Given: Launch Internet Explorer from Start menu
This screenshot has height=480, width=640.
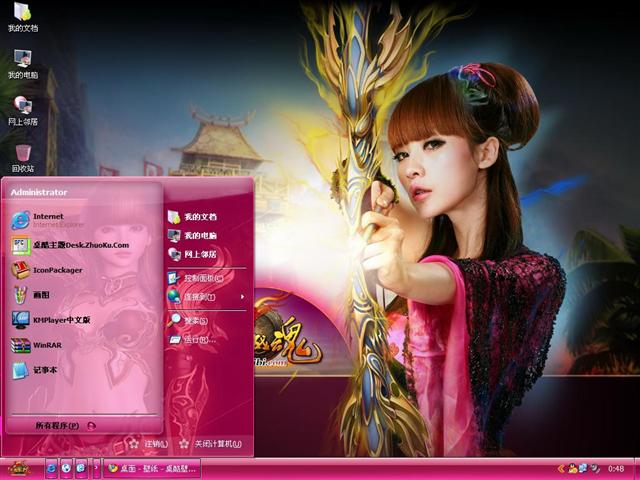Looking at the screenshot, I should (48, 220).
